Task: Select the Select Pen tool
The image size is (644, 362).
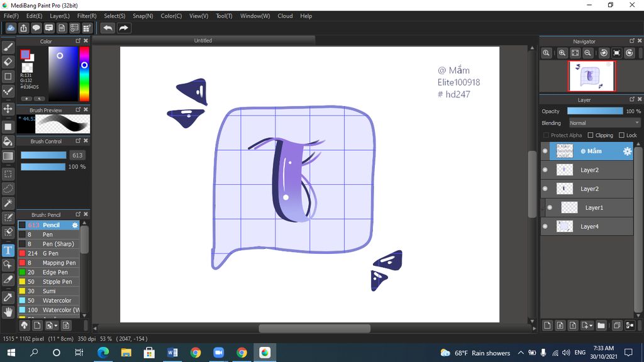Action: [x=8, y=217]
